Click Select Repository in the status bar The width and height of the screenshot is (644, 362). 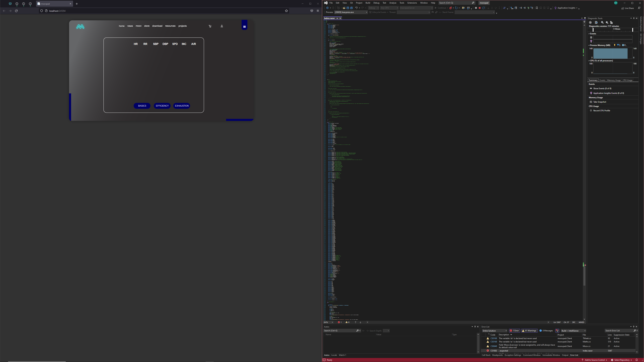point(622,360)
